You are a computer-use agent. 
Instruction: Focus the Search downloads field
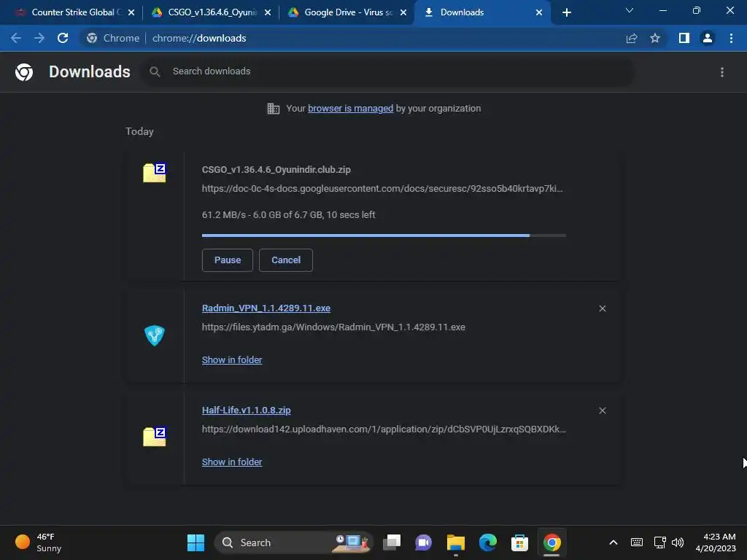[x=388, y=71]
